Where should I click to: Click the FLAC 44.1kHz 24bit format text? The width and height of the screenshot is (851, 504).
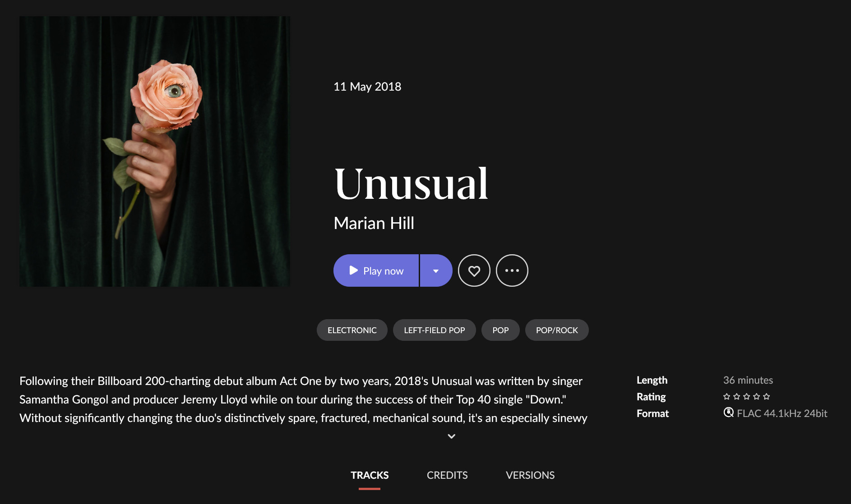point(782,413)
